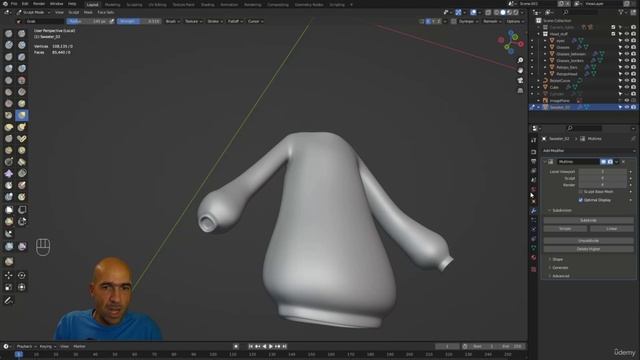640x360 pixels.
Task: Click the brush Radius slider
Action: tap(88, 21)
